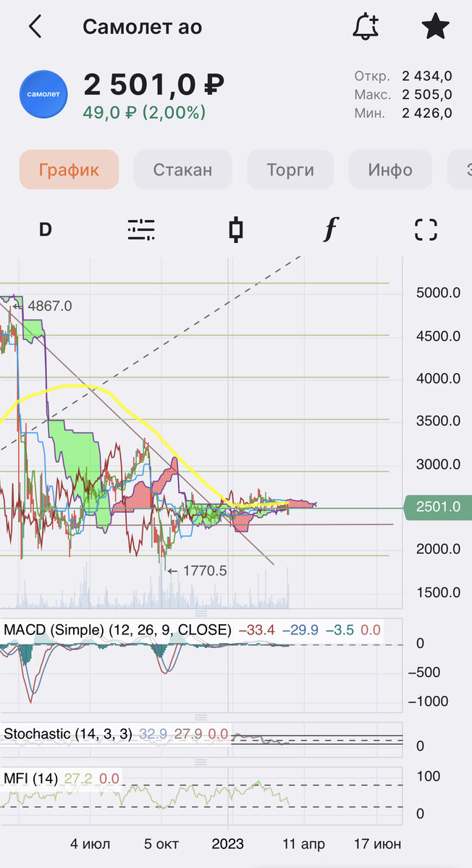Change chart type via candlestick icon

click(x=235, y=230)
